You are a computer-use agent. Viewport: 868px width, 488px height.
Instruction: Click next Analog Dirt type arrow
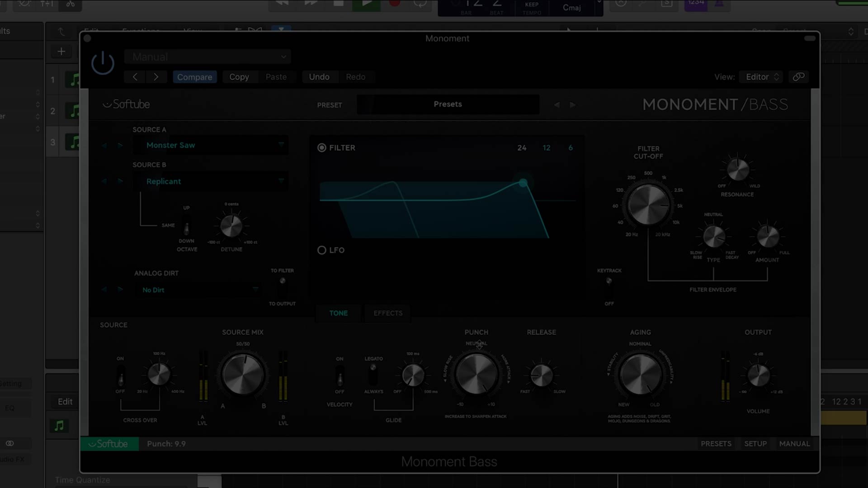point(120,290)
